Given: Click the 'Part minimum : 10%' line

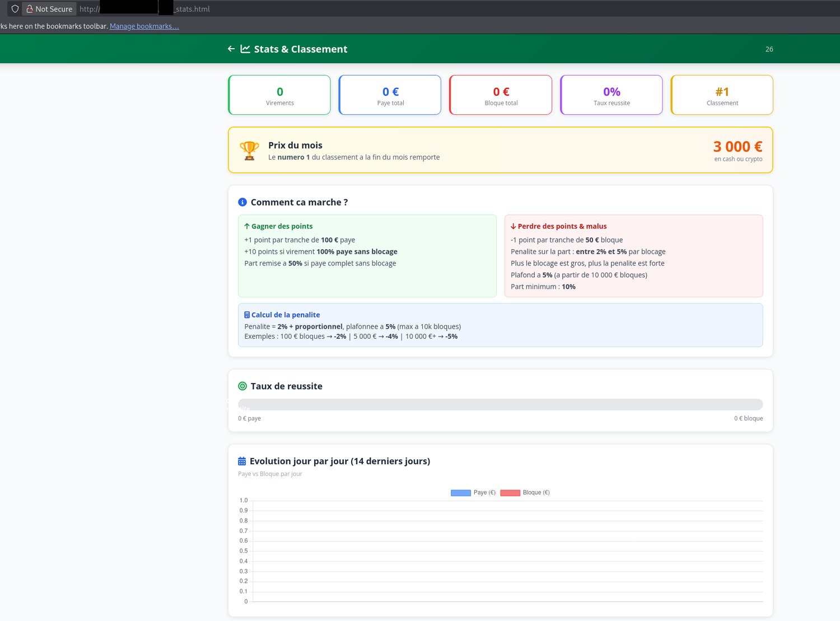Looking at the screenshot, I should pyautogui.click(x=543, y=287).
